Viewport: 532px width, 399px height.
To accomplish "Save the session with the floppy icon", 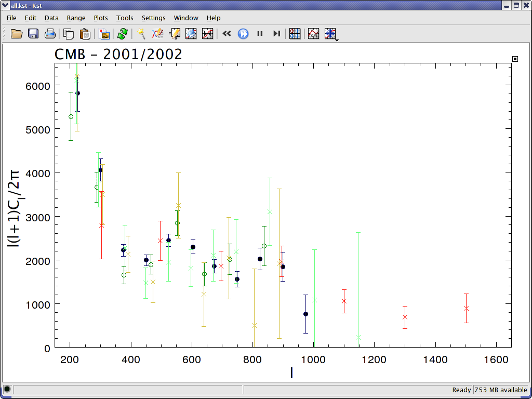I will [33, 34].
